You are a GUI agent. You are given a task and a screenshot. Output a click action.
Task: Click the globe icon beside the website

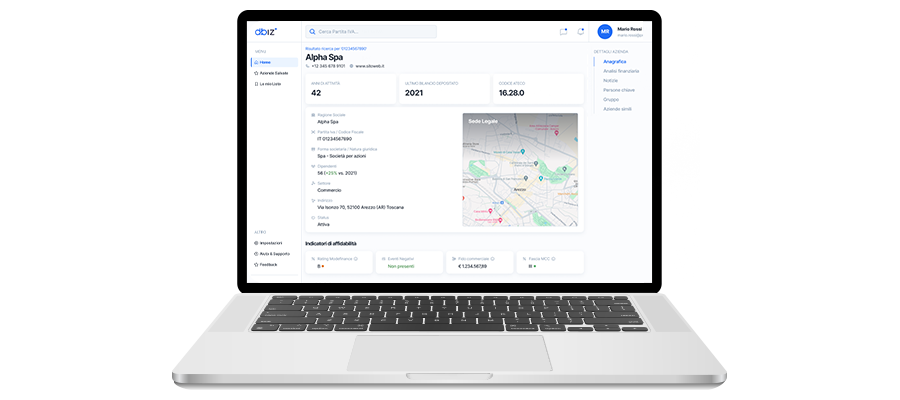click(351, 66)
